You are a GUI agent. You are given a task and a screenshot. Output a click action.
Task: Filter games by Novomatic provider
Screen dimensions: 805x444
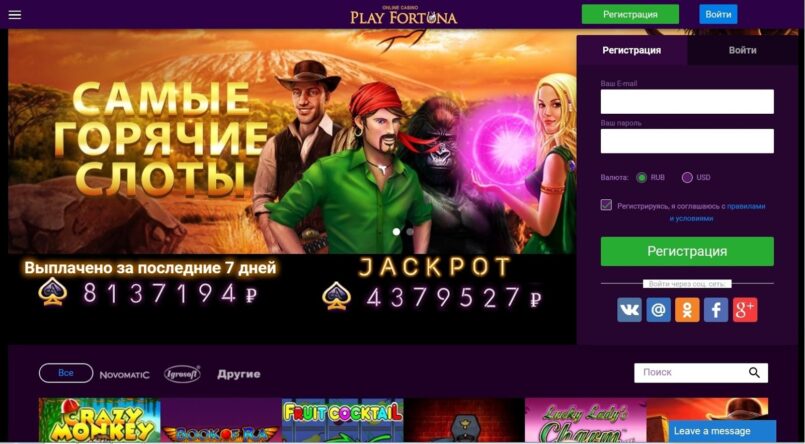click(x=125, y=375)
